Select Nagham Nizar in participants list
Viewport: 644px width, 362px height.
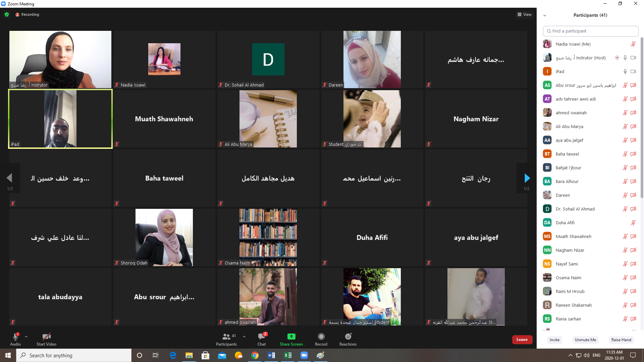tap(590, 250)
